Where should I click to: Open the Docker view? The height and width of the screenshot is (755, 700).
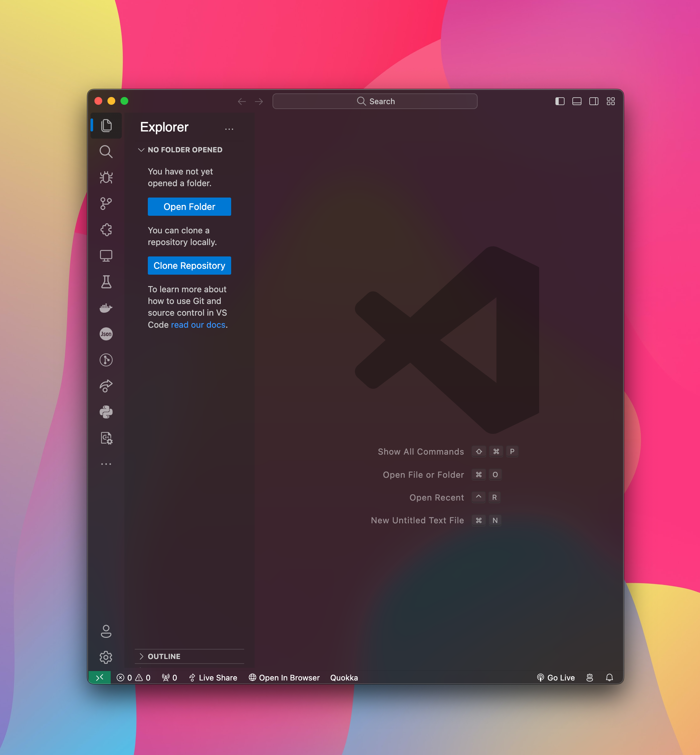pyautogui.click(x=106, y=308)
